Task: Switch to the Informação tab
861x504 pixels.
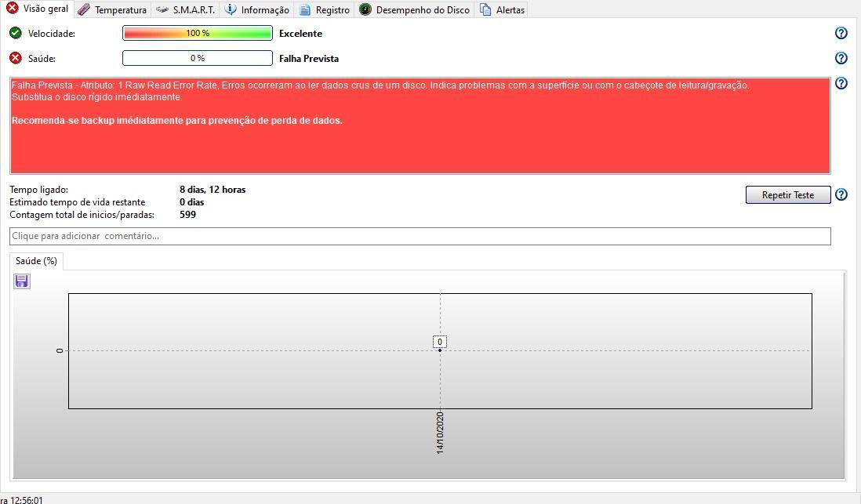Action: pos(257,10)
